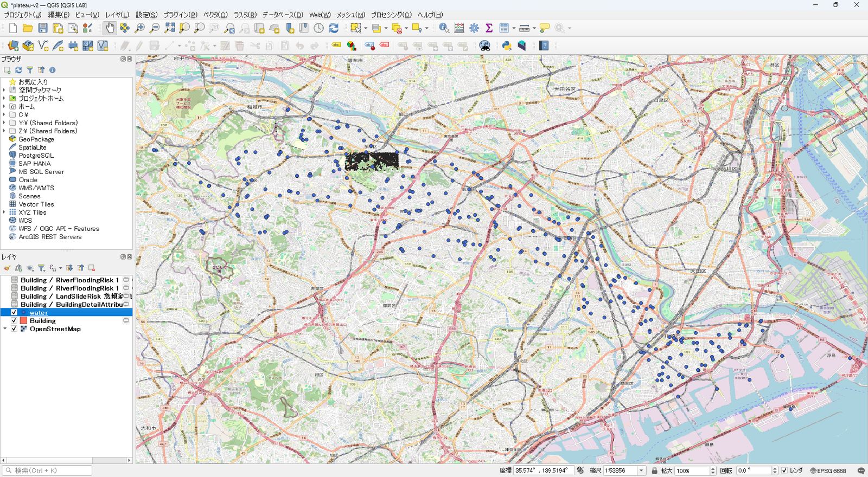Click filter legend funnel in Layers panel
The width and height of the screenshot is (868, 477).
pos(41,268)
